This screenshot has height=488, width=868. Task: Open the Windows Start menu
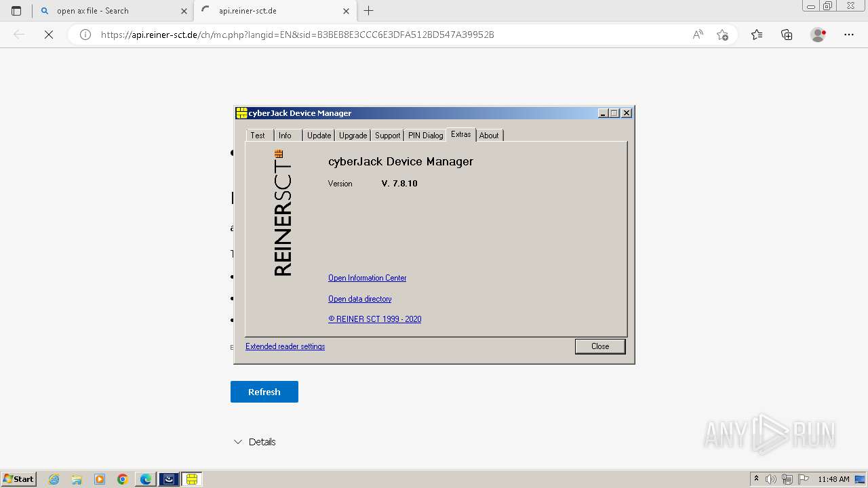19,479
